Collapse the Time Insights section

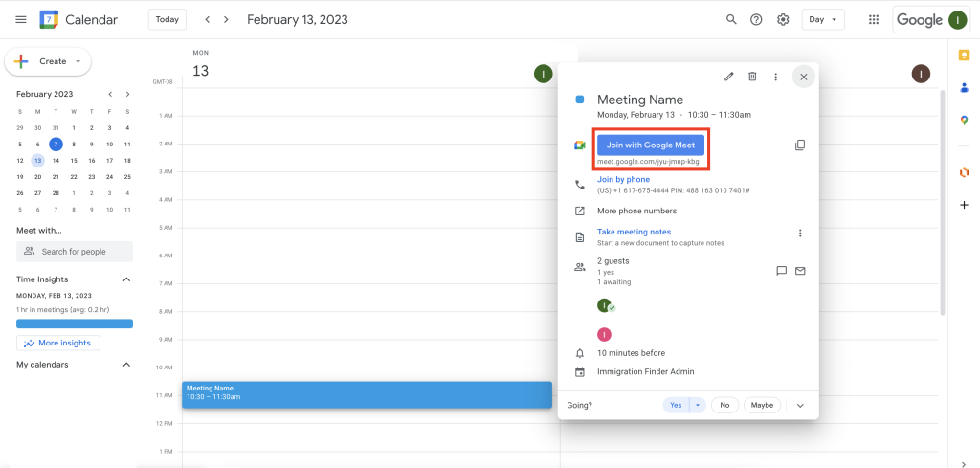tap(126, 279)
